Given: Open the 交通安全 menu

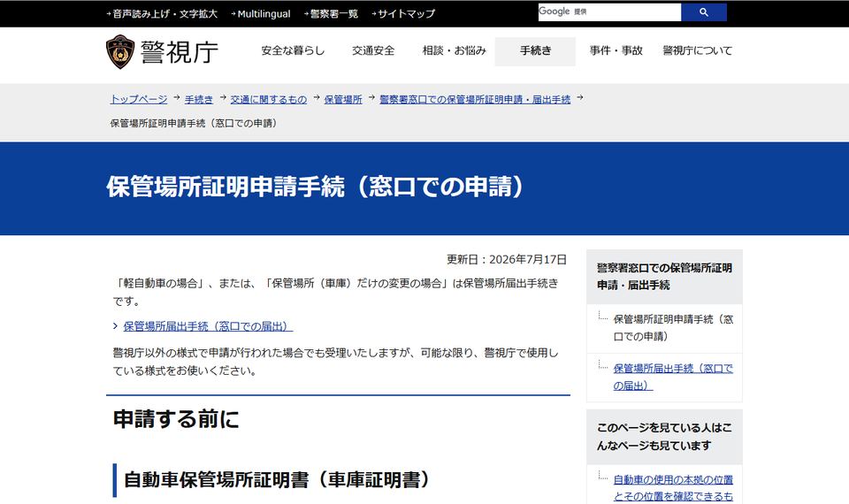Looking at the screenshot, I should (373, 51).
